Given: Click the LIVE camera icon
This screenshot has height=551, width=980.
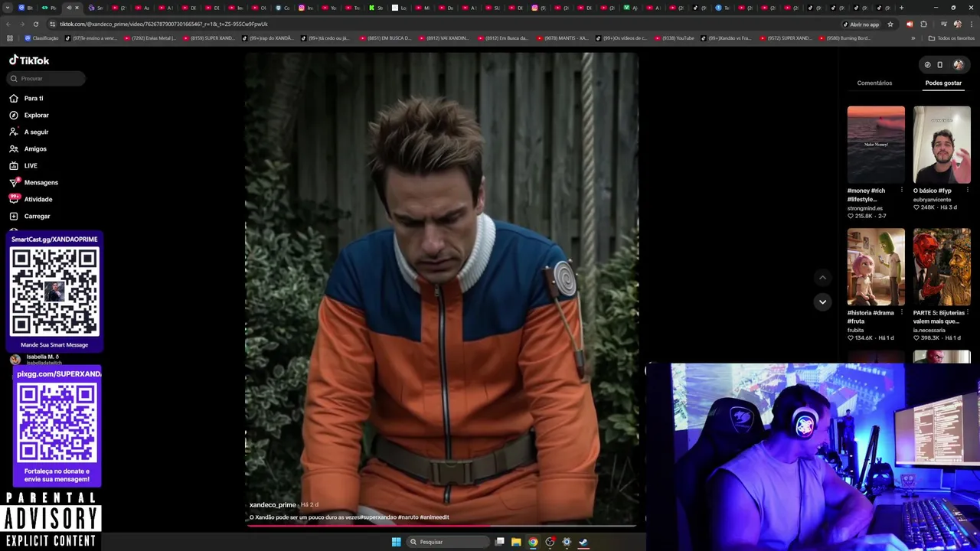Looking at the screenshot, I should coord(14,165).
